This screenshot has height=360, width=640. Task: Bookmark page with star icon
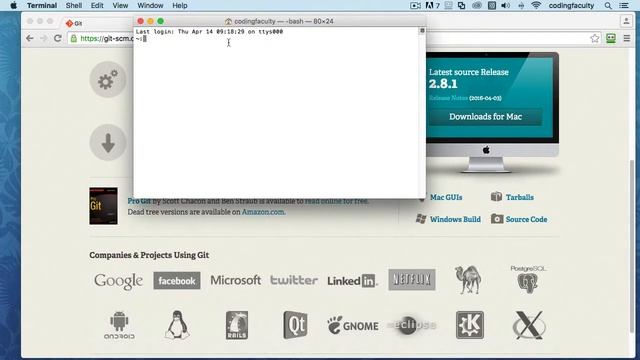[x=595, y=38]
